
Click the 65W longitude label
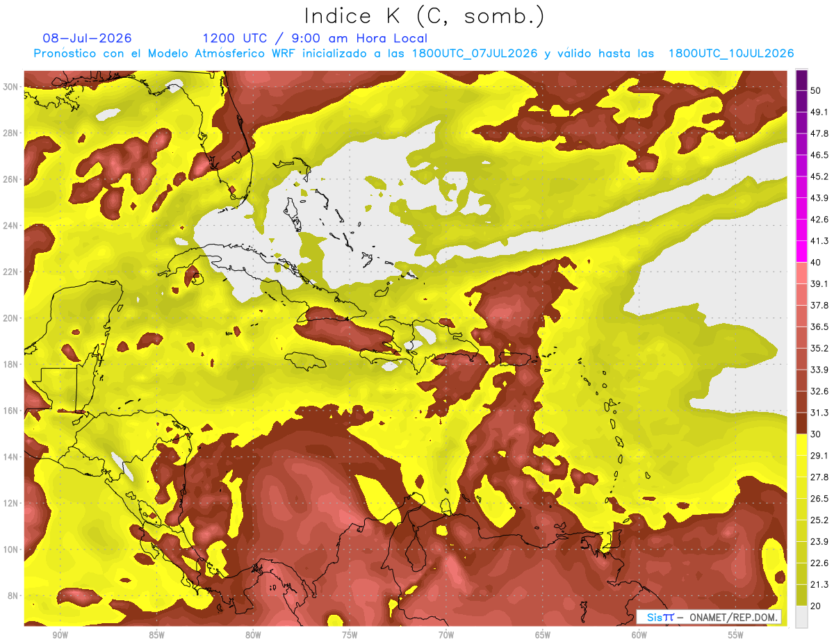[543, 636]
